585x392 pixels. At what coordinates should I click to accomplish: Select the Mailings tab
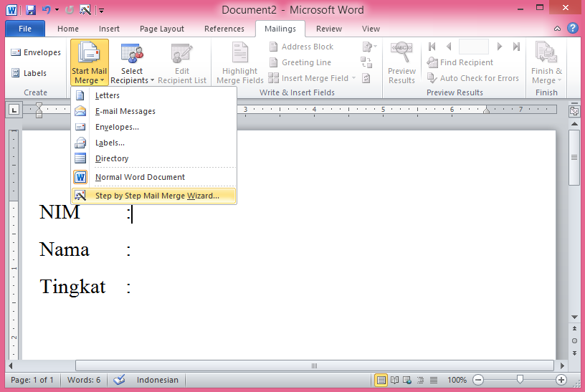click(280, 29)
